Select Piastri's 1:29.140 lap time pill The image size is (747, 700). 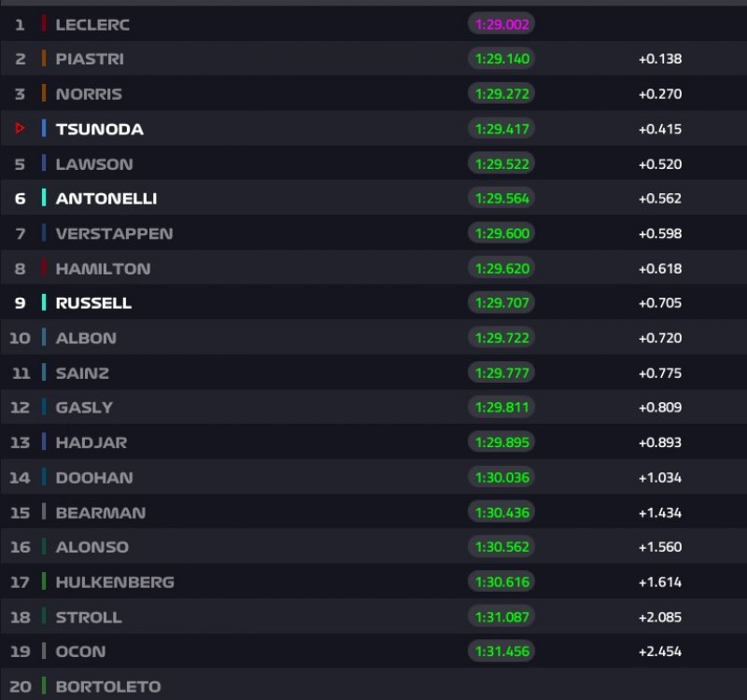pyautogui.click(x=500, y=59)
